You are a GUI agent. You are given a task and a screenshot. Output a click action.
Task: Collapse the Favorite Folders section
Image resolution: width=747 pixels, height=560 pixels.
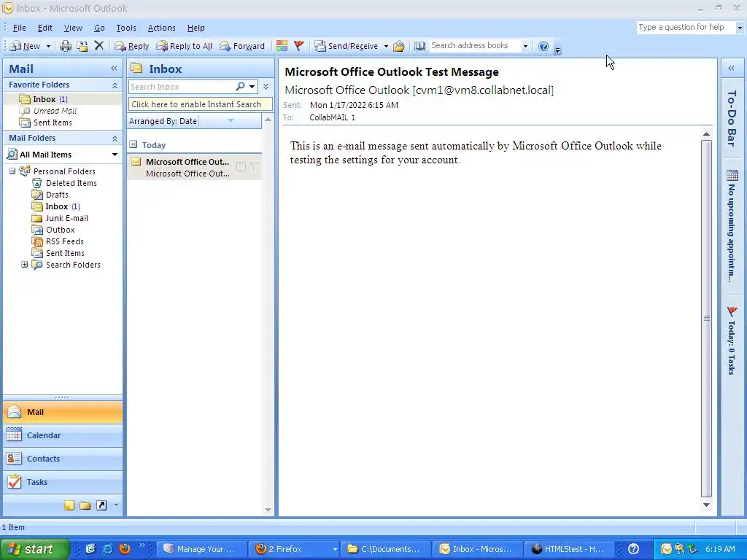115,85
